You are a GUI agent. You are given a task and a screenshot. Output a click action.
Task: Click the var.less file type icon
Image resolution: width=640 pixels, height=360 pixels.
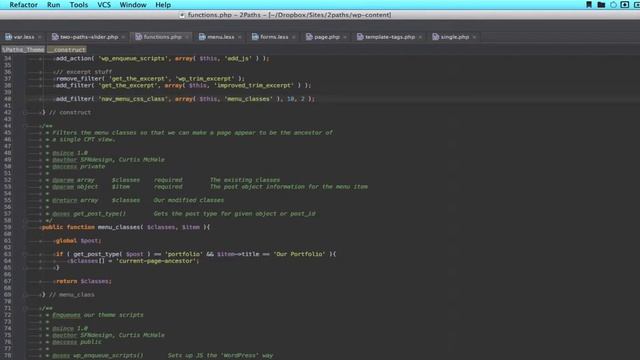coord(9,37)
